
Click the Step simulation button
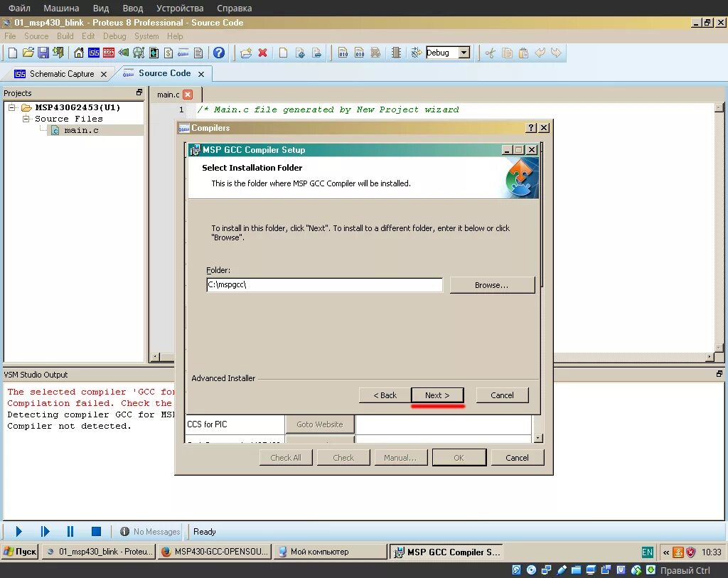tap(45, 531)
